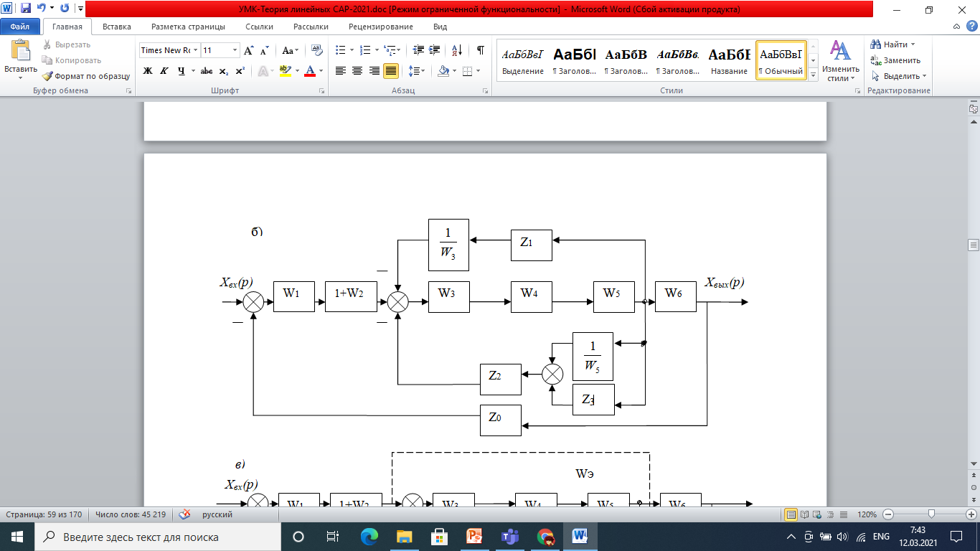The image size is (980, 551).
Task: Justify the text alignment
Action: point(391,71)
